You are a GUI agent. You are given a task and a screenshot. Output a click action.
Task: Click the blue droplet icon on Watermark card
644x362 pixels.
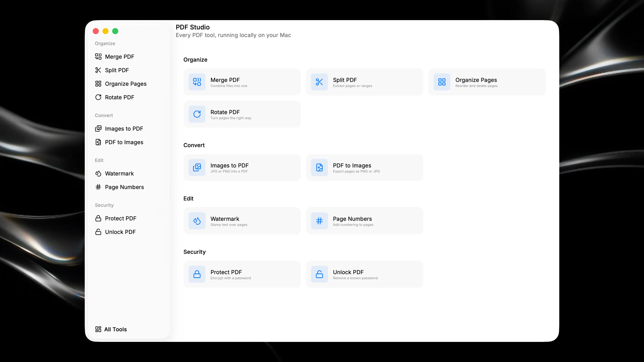pos(197,221)
